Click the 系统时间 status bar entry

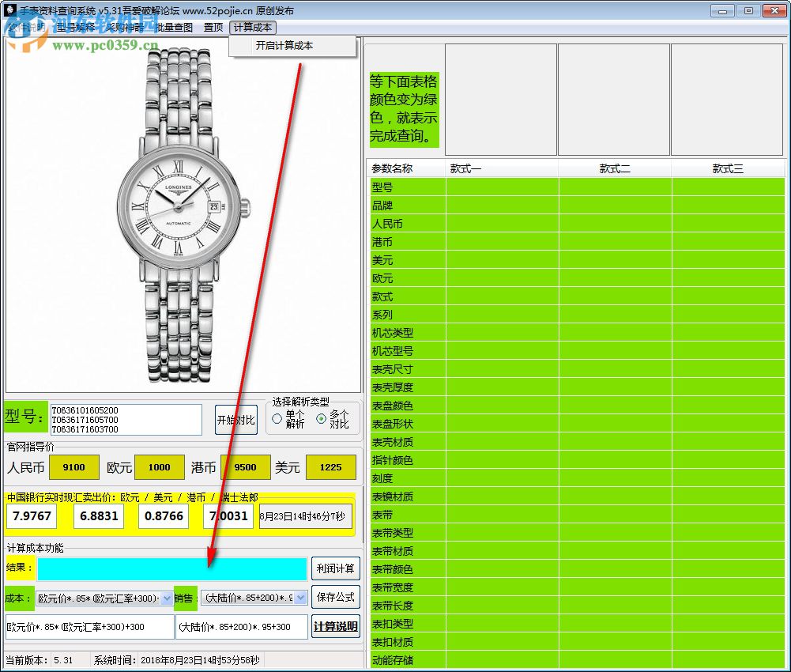[176, 660]
